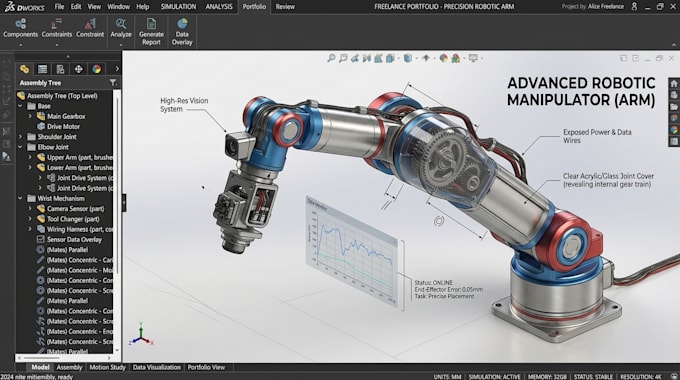Click the display style cube icon
Screen dimensions: 680x380
pos(408,58)
